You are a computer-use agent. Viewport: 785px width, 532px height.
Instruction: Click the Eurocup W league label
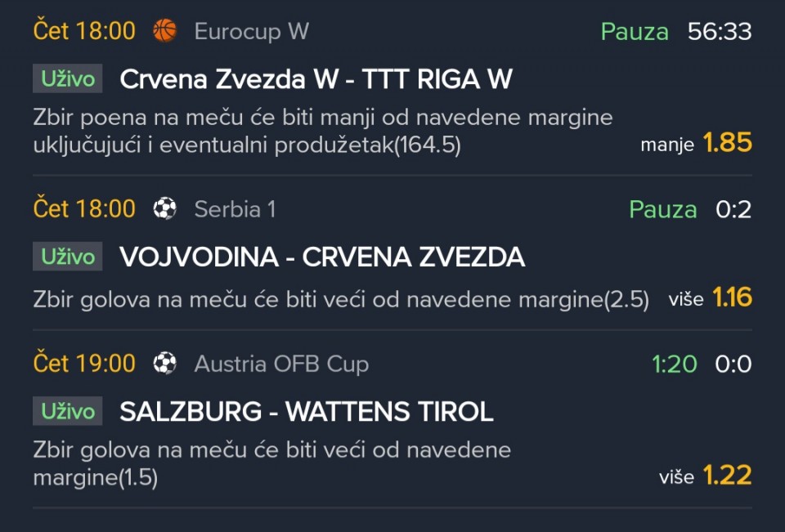click(x=251, y=32)
